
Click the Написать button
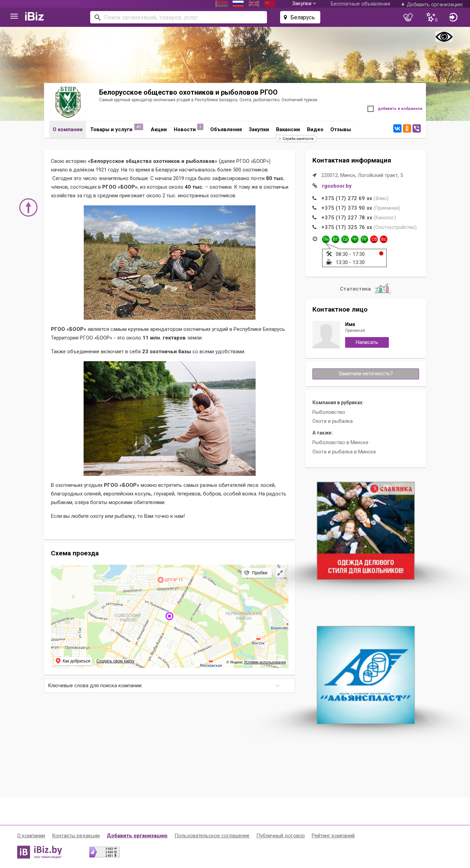point(367,342)
